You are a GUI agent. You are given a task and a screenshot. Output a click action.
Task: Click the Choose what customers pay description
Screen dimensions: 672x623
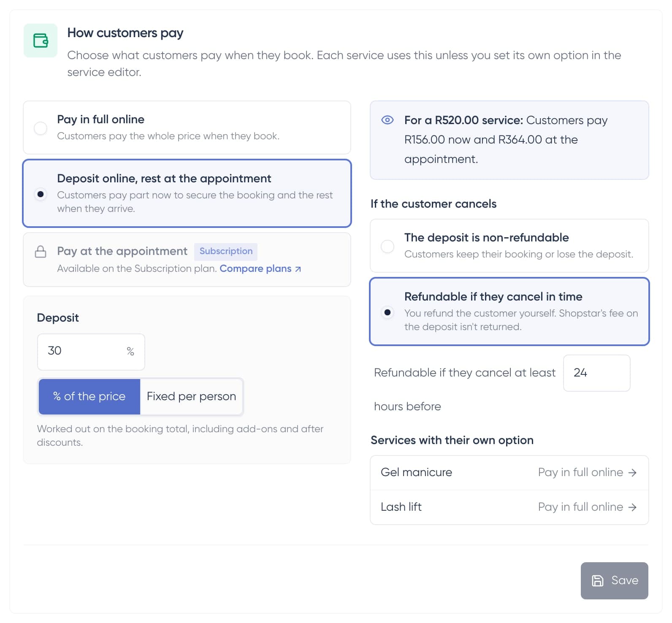coord(344,64)
